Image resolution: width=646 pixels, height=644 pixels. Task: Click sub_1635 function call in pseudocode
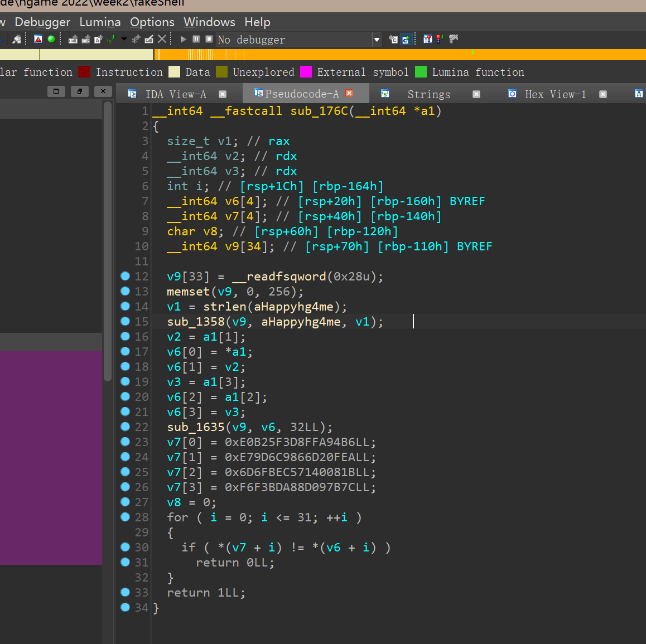195,427
